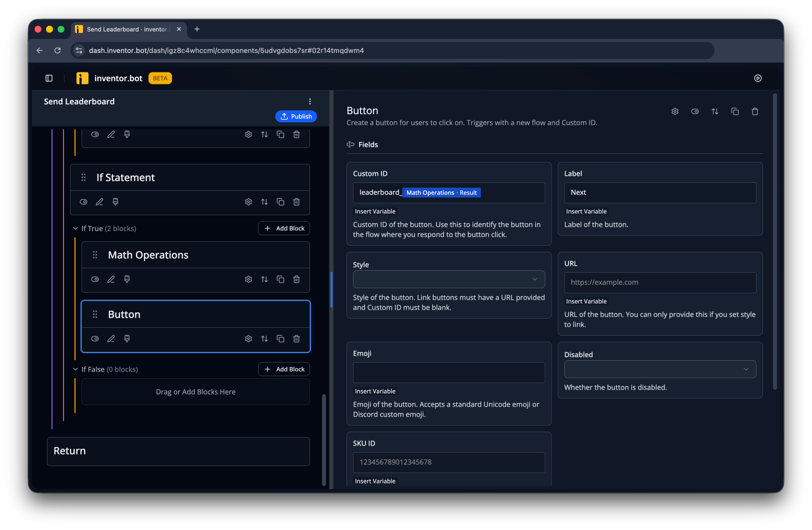Click the move arrows icon in Button header
This screenshot has width=812, height=530.
(x=715, y=111)
